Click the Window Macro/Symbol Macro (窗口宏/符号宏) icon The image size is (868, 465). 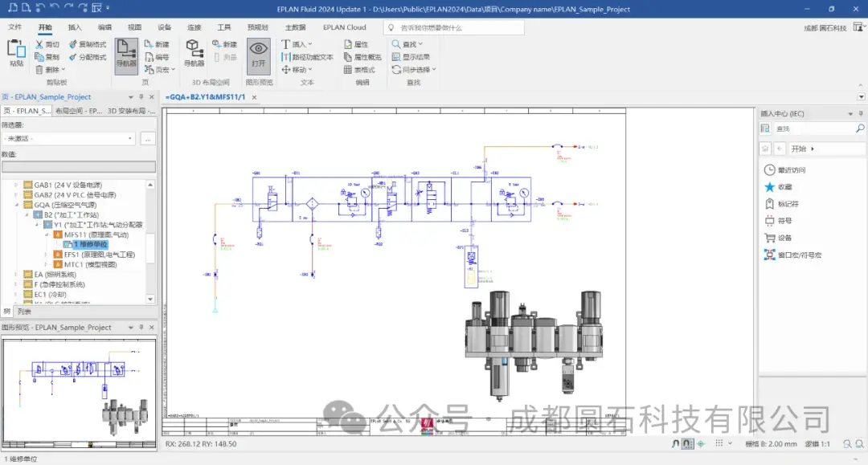click(x=769, y=255)
